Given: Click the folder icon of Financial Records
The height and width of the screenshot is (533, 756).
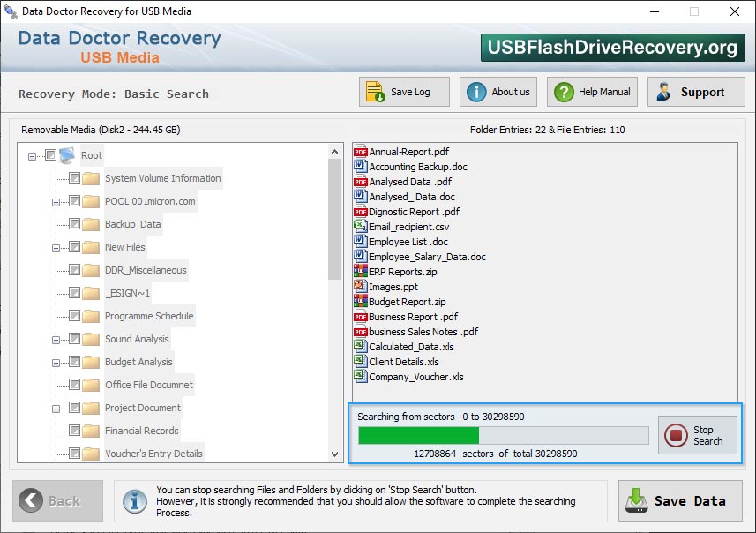Looking at the screenshot, I should (91, 431).
